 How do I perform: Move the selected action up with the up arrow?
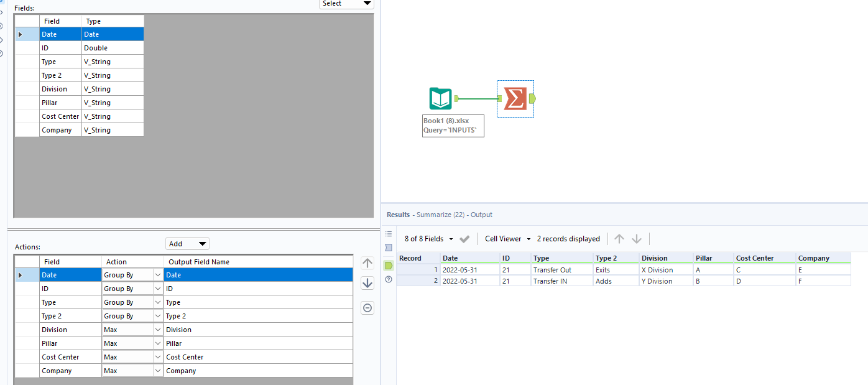pyautogui.click(x=367, y=263)
